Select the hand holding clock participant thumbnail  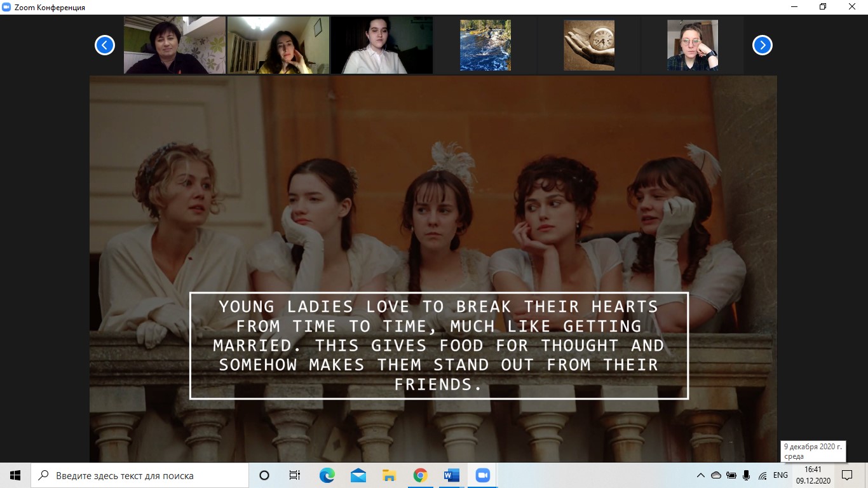point(589,45)
